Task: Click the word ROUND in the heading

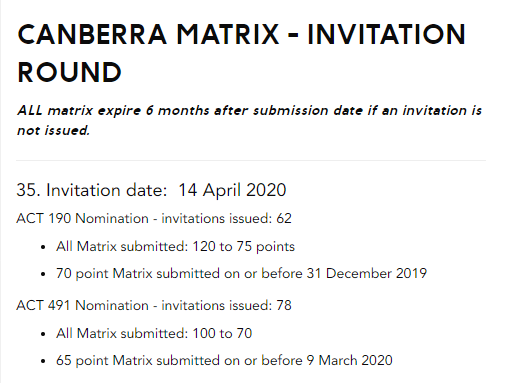Action: click(x=70, y=72)
